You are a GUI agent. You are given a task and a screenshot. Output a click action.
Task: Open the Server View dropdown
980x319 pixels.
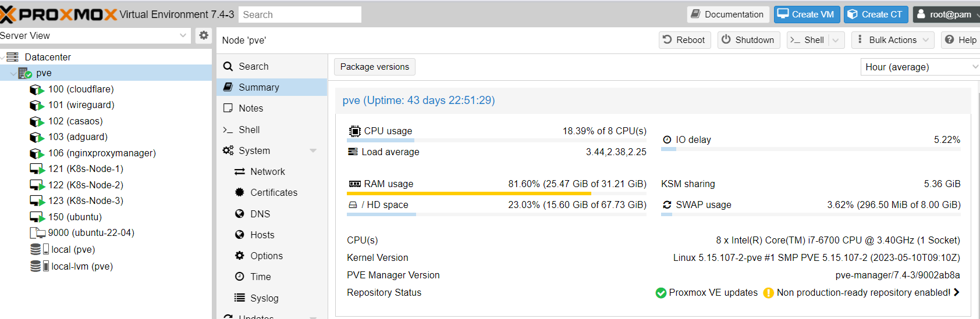click(183, 35)
